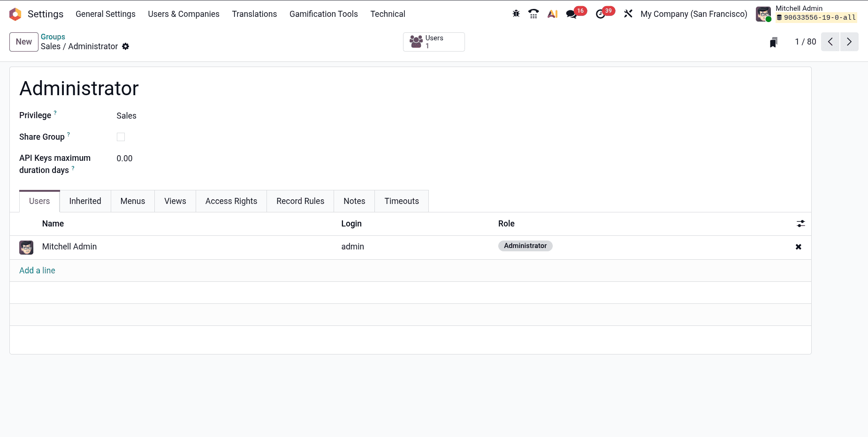
Task: Toggle the Share Group checkbox
Action: (121, 136)
